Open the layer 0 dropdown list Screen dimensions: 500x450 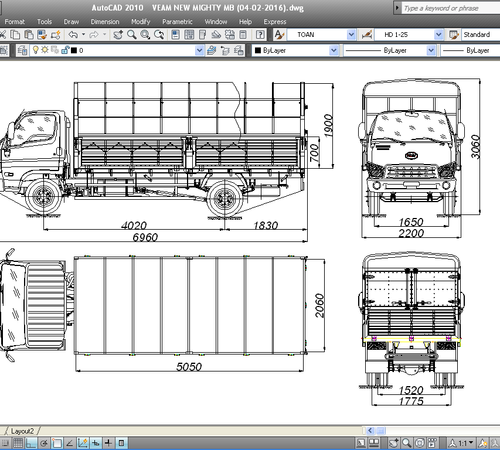[x=199, y=50]
